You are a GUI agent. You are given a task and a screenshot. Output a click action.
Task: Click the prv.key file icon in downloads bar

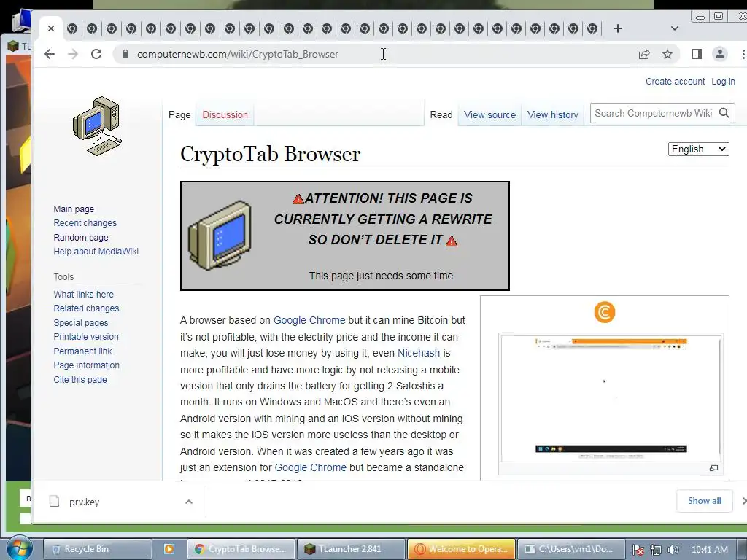coord(54,502)
